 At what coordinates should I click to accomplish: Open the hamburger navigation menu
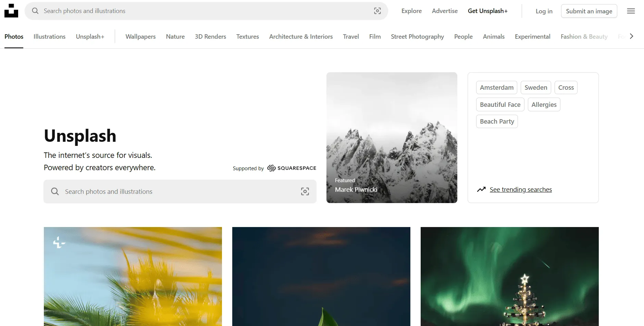(x=631, y=11)
